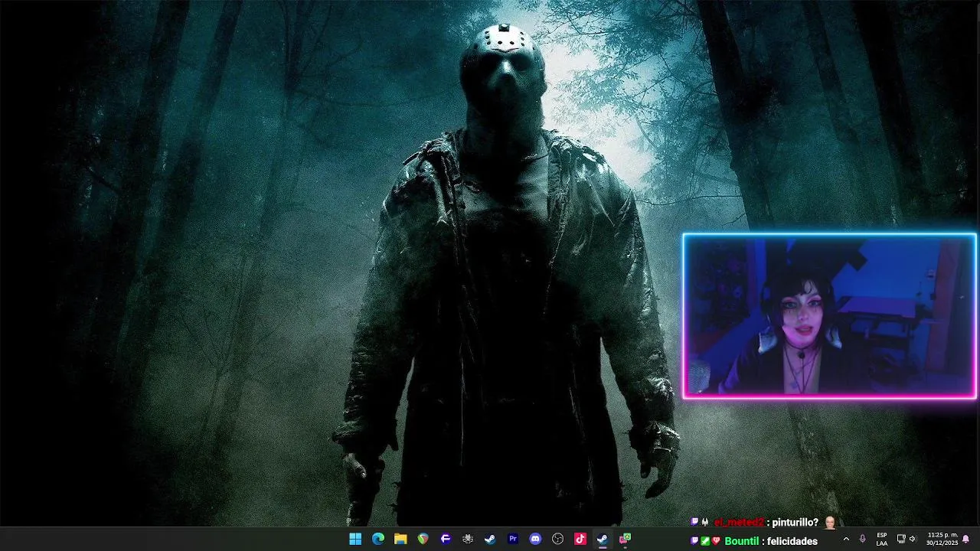Switch the ESP LAA input language

click(x=882, y=539)
